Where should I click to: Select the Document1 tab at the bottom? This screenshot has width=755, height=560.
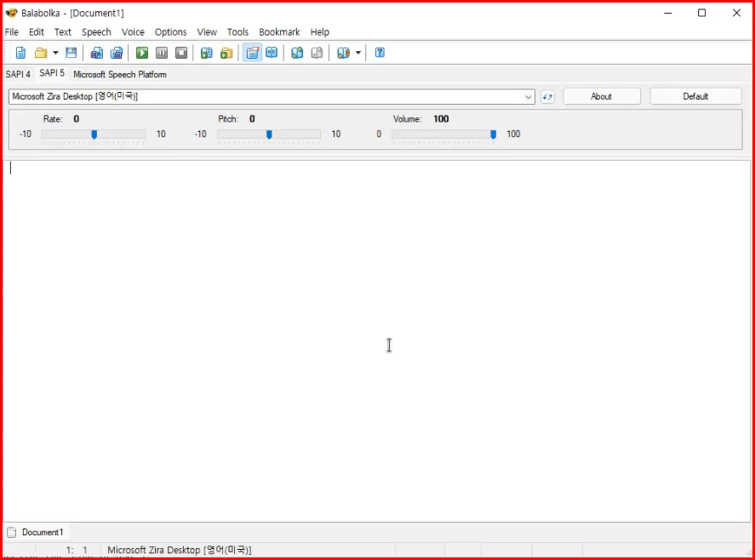pyautogui.click(x=36, y=532)
